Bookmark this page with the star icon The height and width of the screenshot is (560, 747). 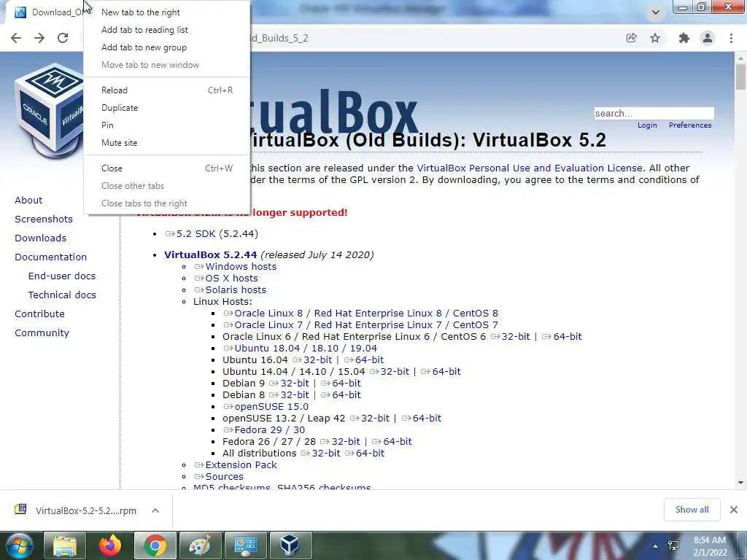(x=655, y=38)
